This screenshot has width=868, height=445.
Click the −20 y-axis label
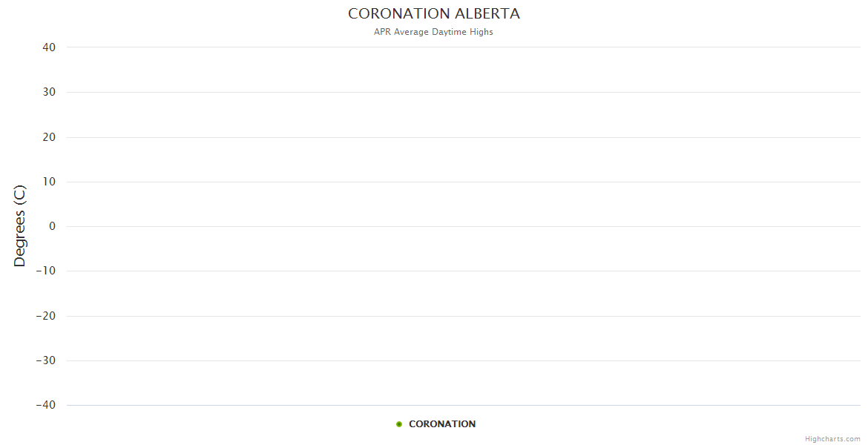(46, 316)
